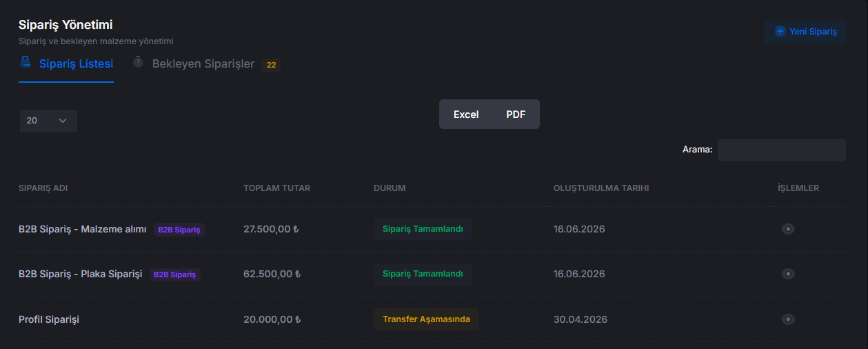
Task: Create a new order with Yeni Sipariş
Action: click(x=805, y=32)
